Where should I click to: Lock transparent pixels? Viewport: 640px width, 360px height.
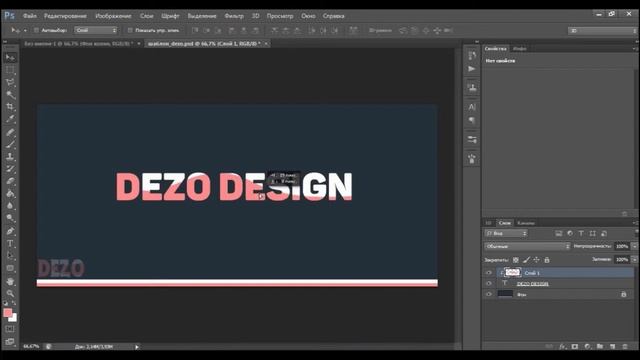(516, 260)
